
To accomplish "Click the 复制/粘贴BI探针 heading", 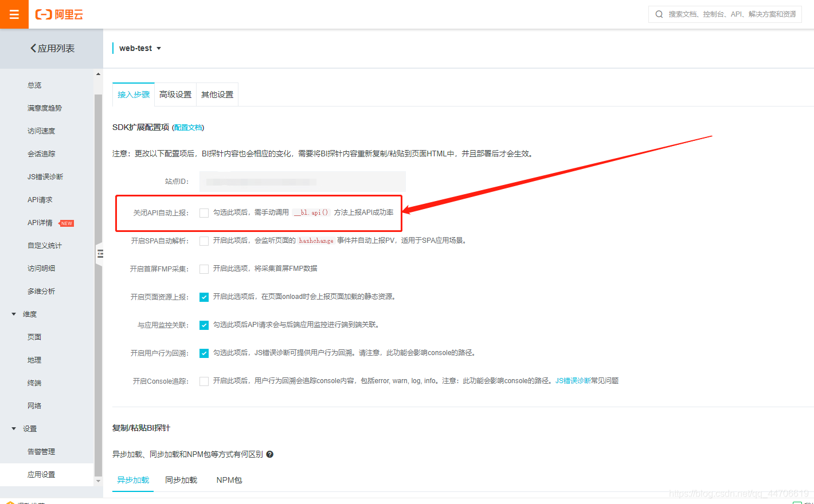I will click(x=141, y=428).
